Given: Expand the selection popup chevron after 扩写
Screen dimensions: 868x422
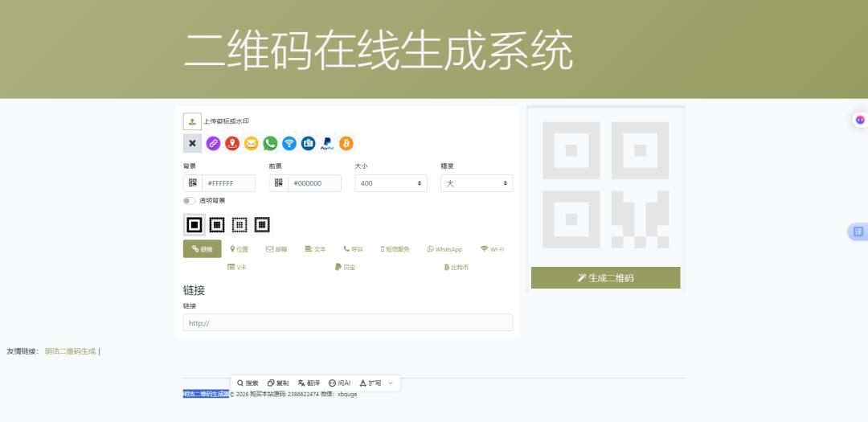Looking at the screenshot, I should (391, 383).
